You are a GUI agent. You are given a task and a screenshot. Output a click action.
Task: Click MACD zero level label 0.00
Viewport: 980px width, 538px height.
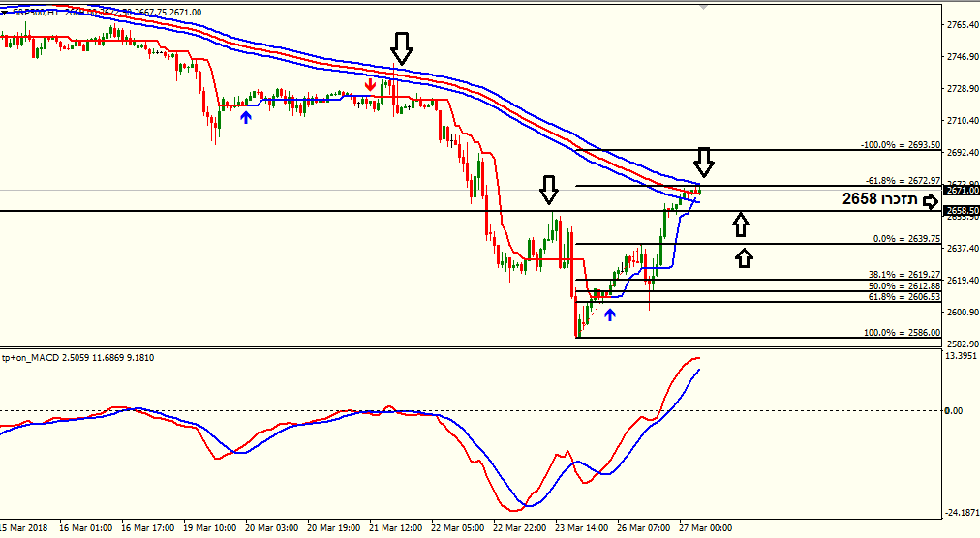954,410
